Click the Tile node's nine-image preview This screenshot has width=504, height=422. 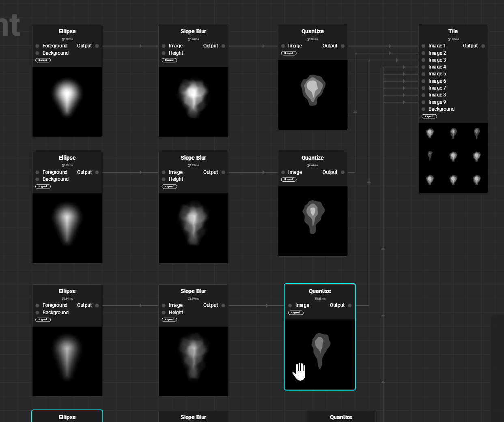(453, 158)
